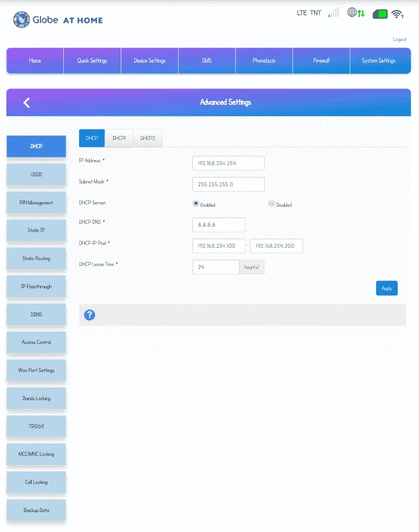Open Static Routing section
419x532 pixels.
[x=36, y=258]
